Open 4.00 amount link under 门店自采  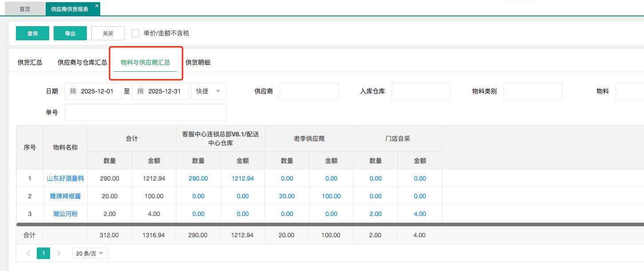pyautogui.click(x=420, y=214)
